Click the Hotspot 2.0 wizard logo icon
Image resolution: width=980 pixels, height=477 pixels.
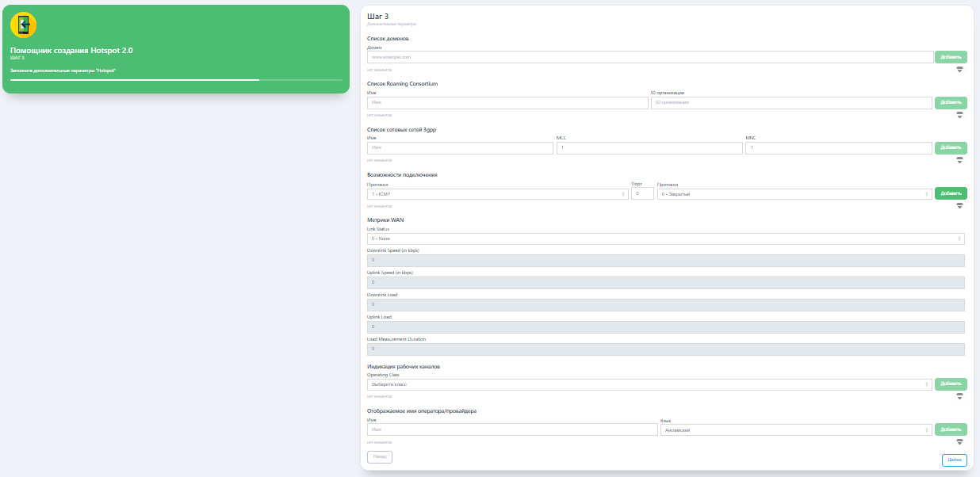pyautogui.click(x=24, y=25)
